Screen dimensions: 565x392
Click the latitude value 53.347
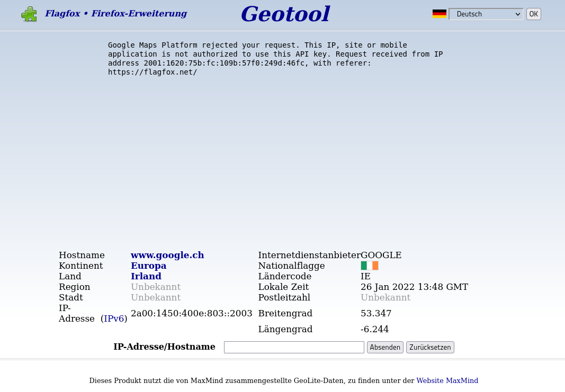376,313
